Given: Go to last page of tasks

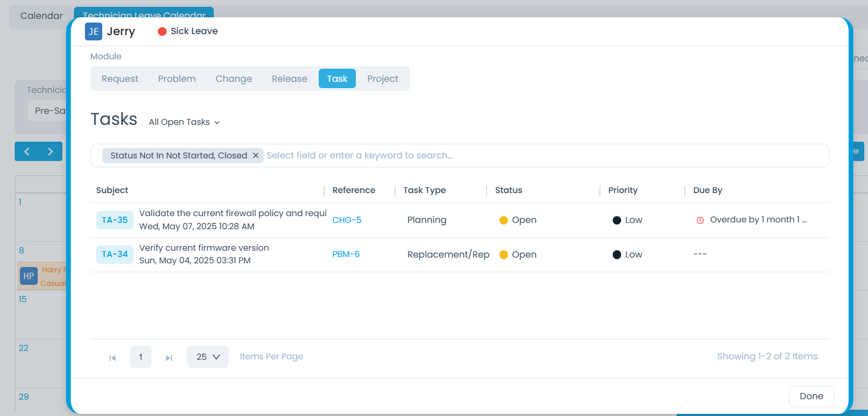Looking at the screenshot, I should pos(169,358).
